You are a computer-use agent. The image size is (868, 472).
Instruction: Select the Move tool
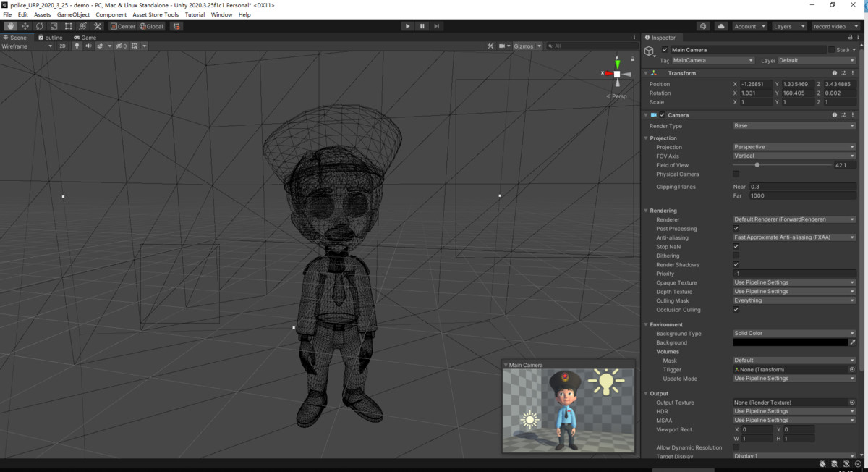pos(25,26)
